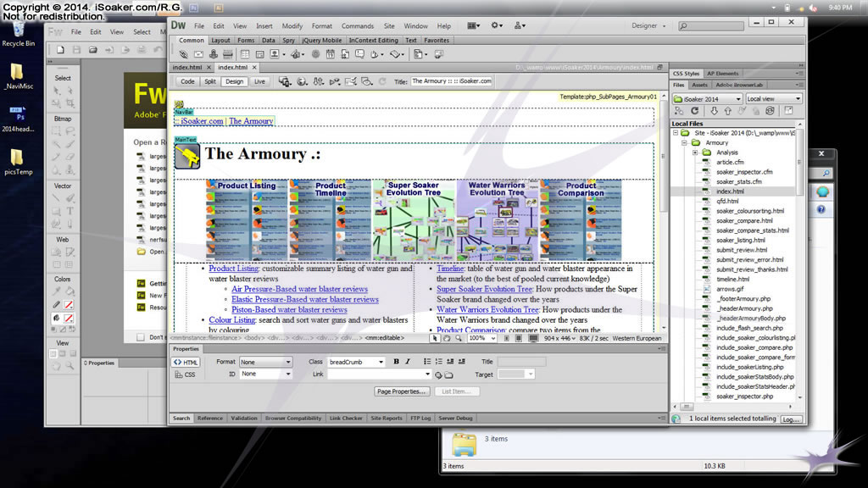Image resolution: width=868 pixels, height=488 pixels.
Task: Open the Class dropdown showing breadCrumb
Action: coord(356,362)
